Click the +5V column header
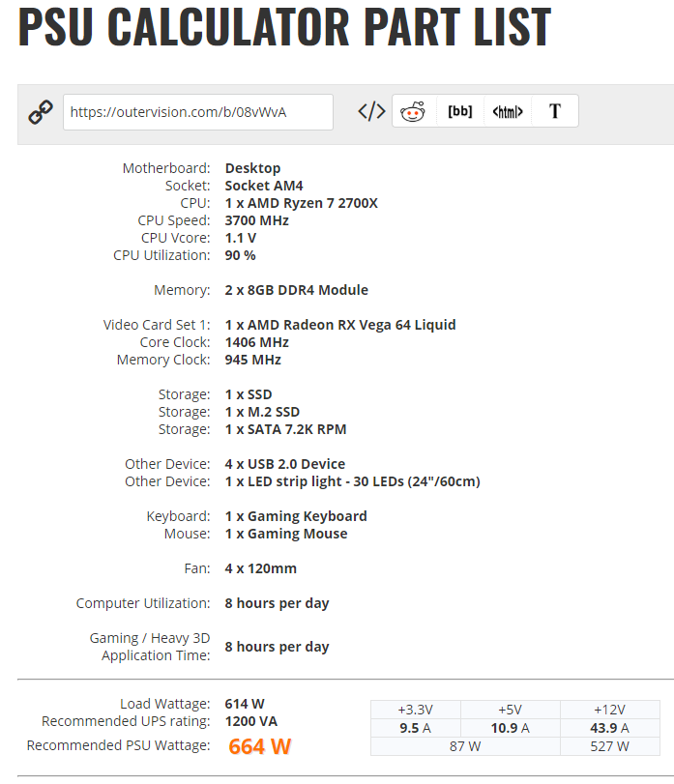 [x=510, y=710]
